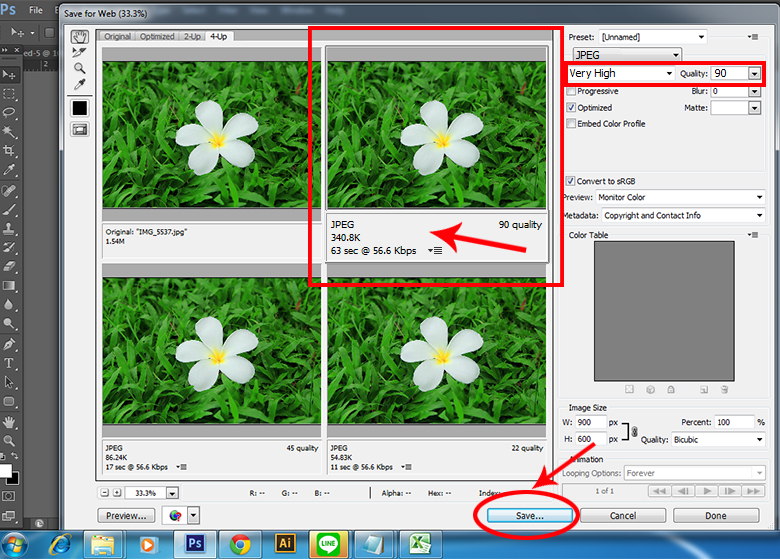780x559 pixels.
Task: Toggle Convert to sRGB checkbox
Action: click(571, 181)
